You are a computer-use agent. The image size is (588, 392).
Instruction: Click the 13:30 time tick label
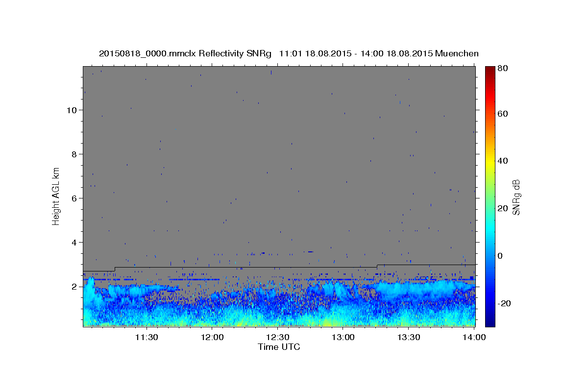pyautogui.click(x=409, y=338)
